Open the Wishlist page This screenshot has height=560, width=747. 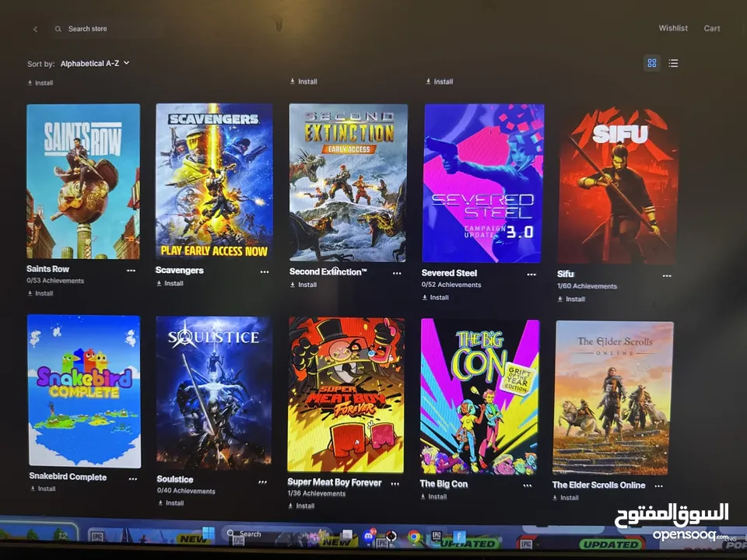[x=672, y=28]
